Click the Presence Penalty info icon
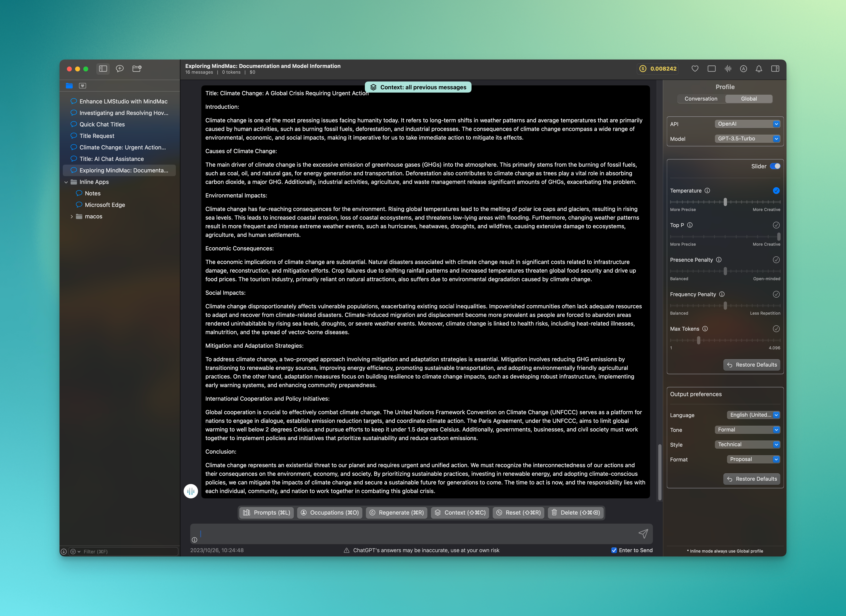The height and width of the screenshot is (616, 846). (719, 260)
